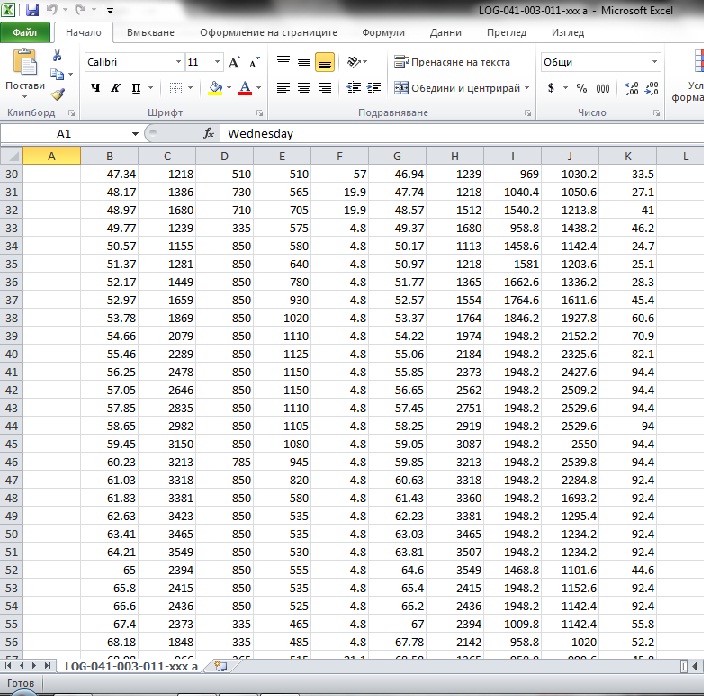Screen dimensions: 704x696
Task: Center-align text horizontally in the cell
Action: 304,88
